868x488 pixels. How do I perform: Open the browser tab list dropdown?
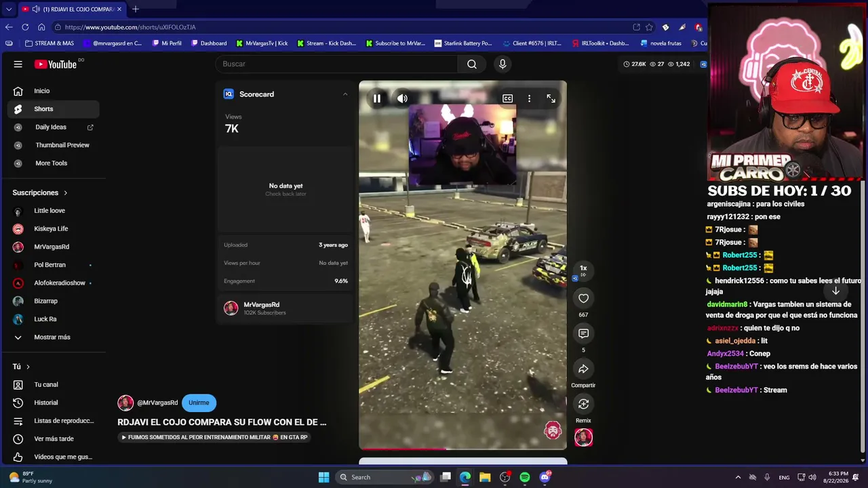point(8,9)
